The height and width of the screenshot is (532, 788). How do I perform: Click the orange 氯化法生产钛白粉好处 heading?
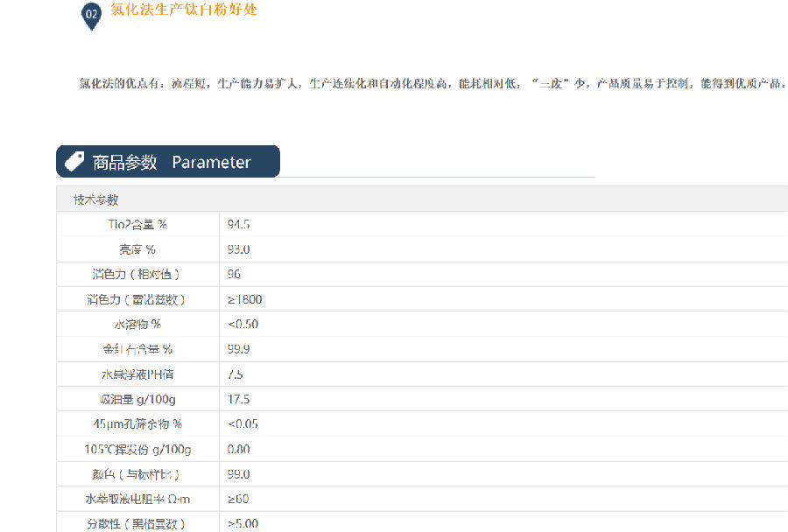[184, 10]
